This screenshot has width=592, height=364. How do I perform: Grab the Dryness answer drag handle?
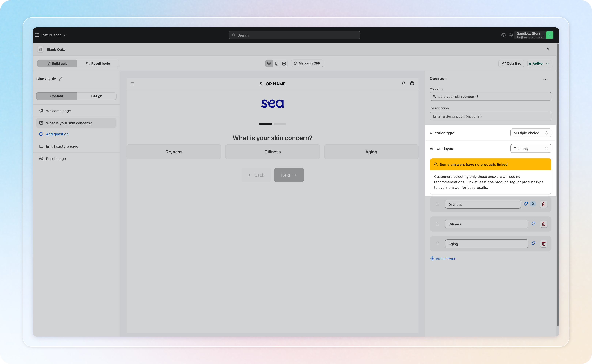437,204
